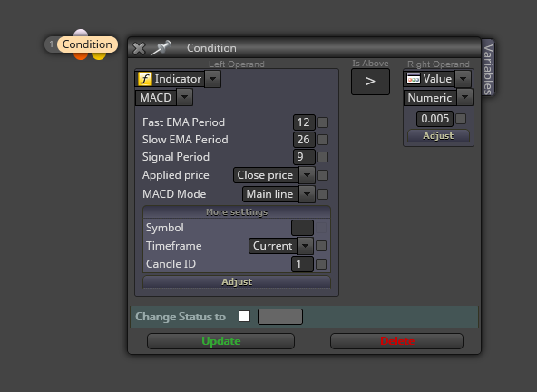Click the top input connector of Condition node

click(x=81, y=33)
